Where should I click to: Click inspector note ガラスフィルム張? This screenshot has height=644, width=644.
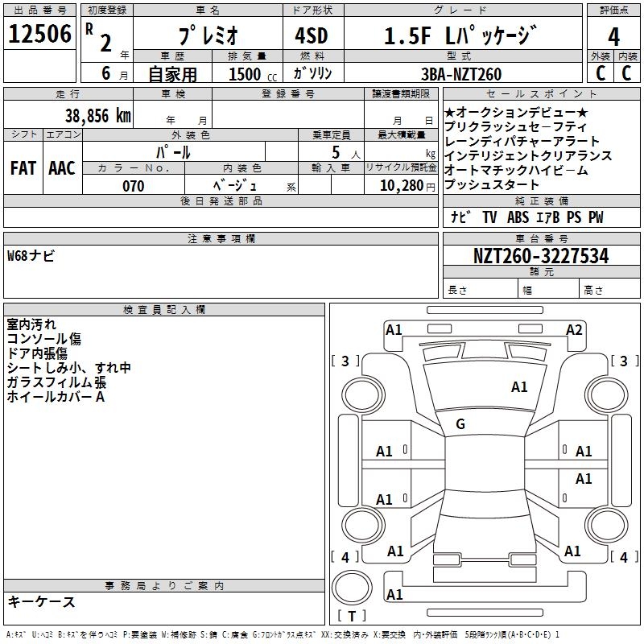click(56, 382)
